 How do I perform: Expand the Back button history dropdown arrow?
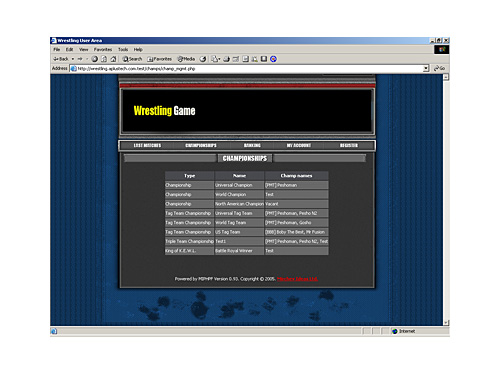click(x=73, y=59)
